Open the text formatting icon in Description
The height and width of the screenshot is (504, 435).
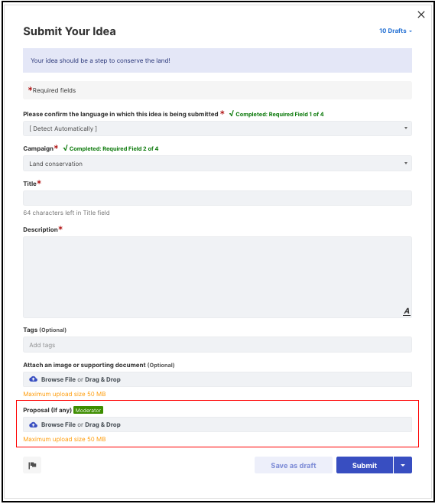coord(407,311)
